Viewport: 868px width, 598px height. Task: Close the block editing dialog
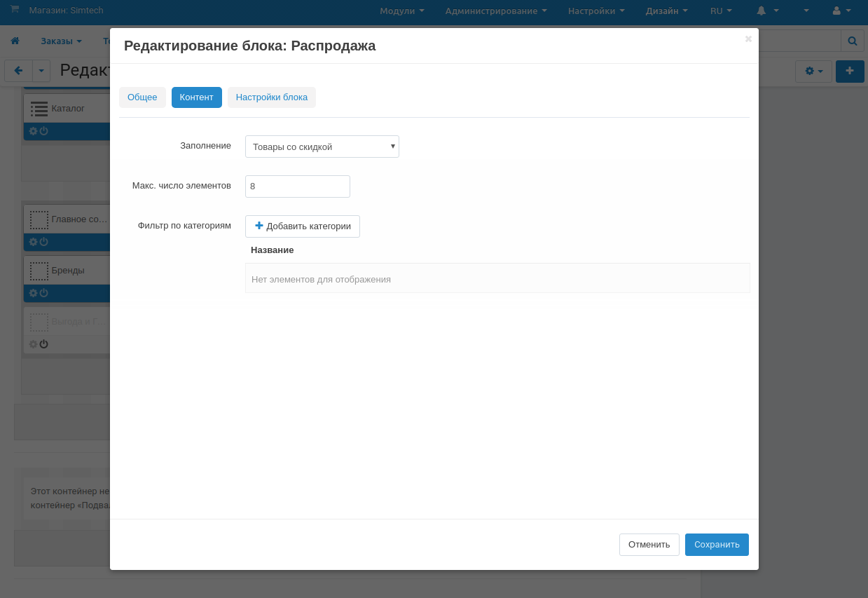748,39
